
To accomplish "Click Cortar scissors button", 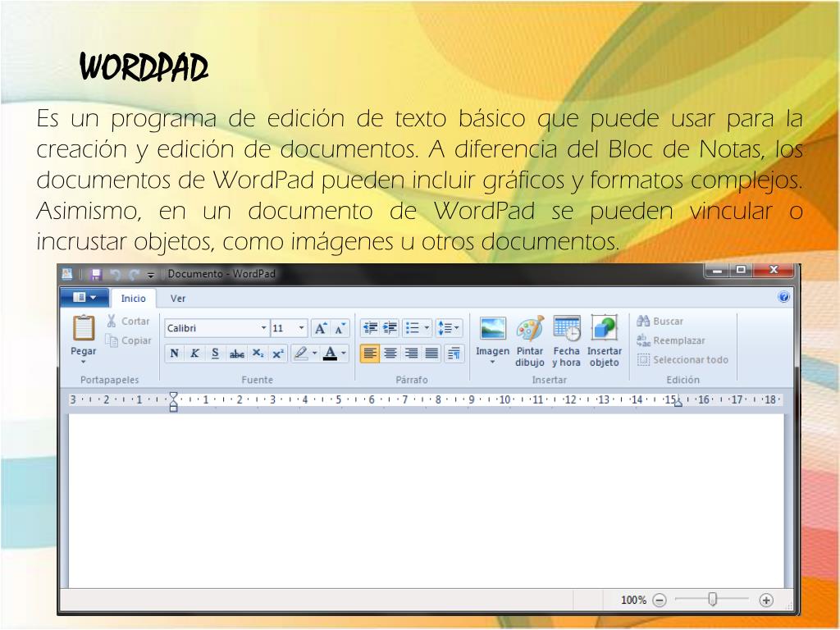I will [128, 321].
